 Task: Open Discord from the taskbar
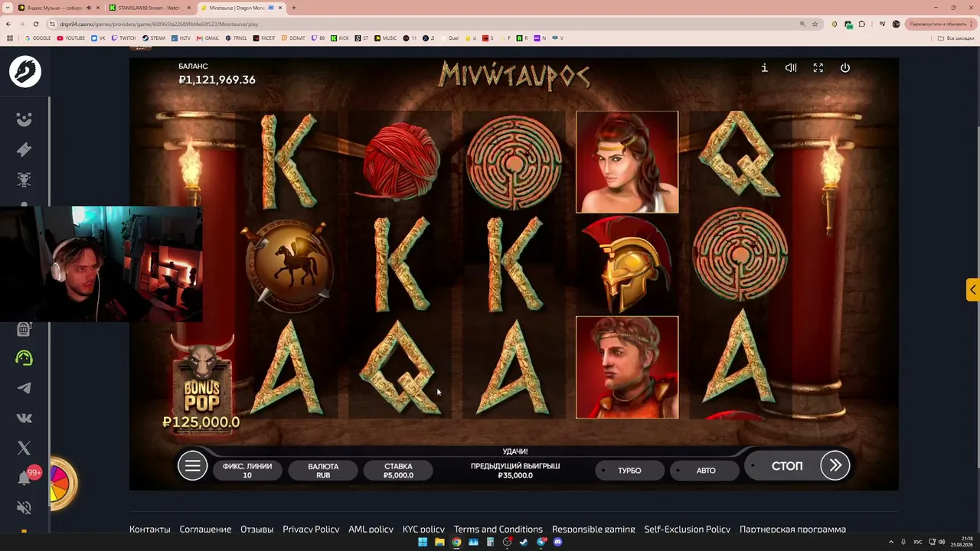pyautogui.click(x=557, y=542)
